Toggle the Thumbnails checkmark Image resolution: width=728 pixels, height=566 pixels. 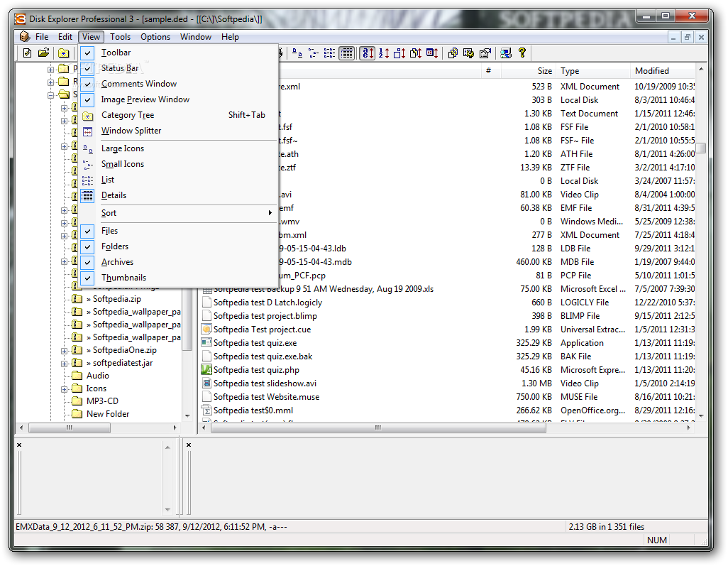tap(87, 278)
